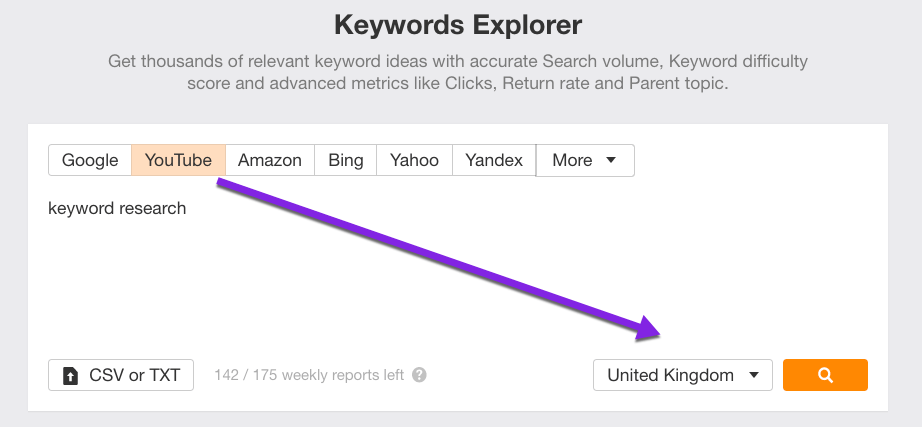Open the More search engines dropdown
922x427 pixels.
coord(585,160)
